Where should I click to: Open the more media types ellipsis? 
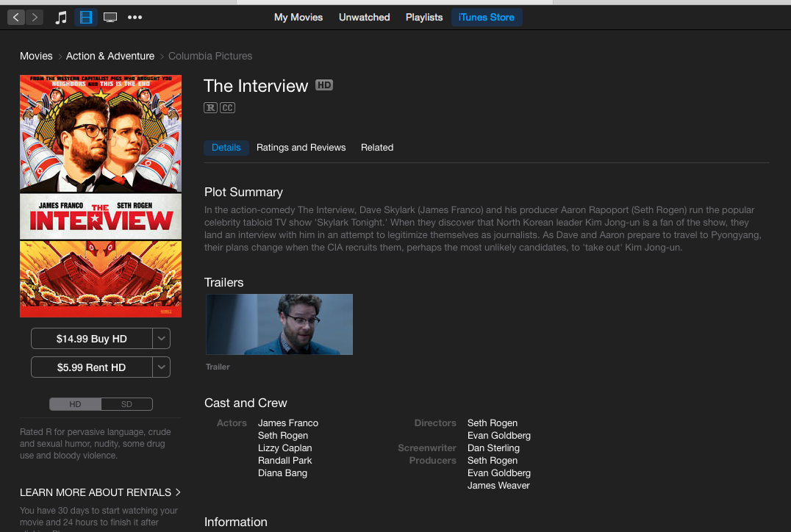135,17
